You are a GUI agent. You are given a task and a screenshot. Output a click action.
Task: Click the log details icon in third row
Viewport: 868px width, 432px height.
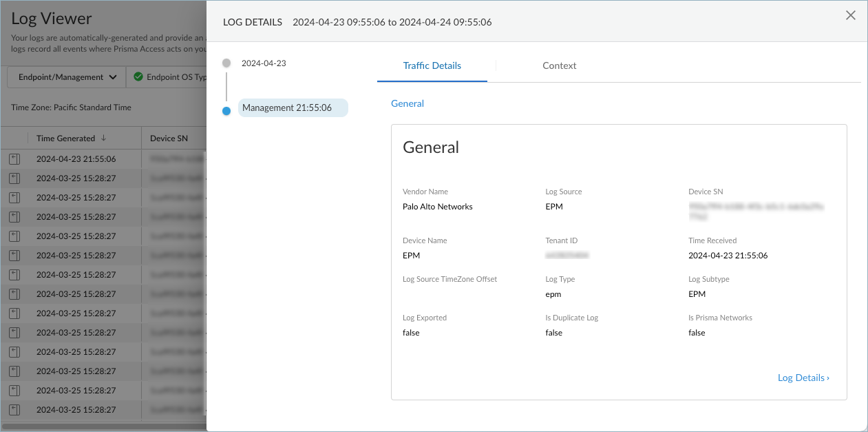[x=14, y=198]
